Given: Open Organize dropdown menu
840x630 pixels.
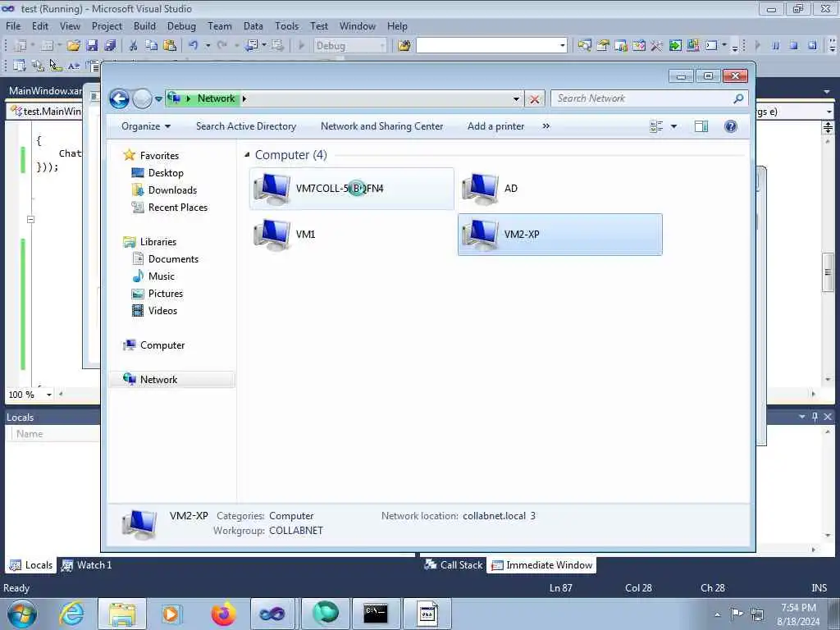Looking at the screenshot, I should click(146, 126).
